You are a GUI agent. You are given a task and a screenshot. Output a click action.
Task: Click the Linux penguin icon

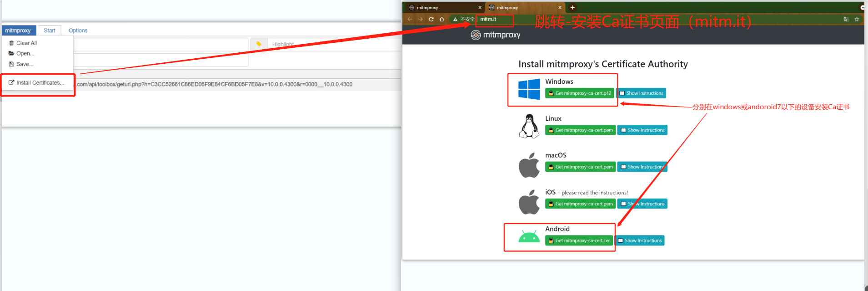[x=529, y=126]
